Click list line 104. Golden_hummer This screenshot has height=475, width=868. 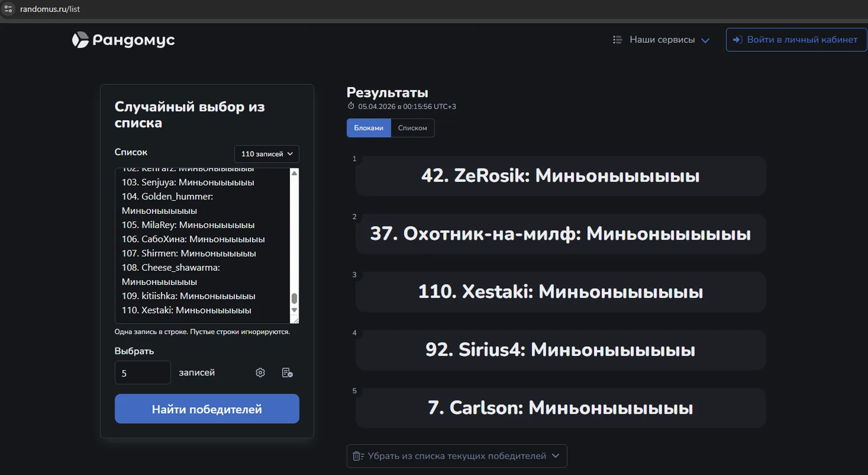pos(167,203)
